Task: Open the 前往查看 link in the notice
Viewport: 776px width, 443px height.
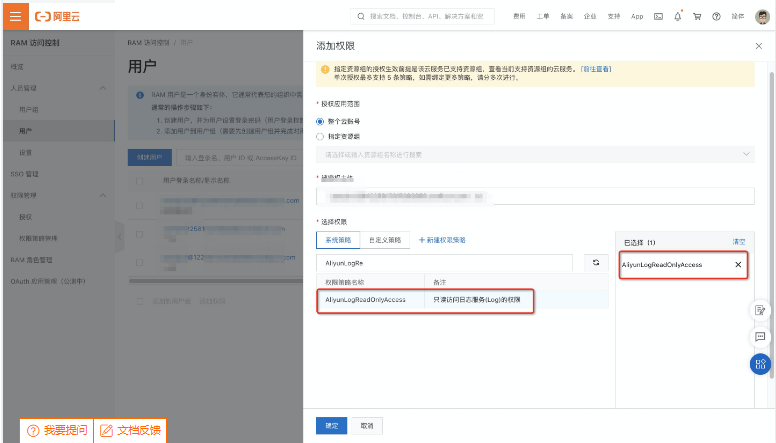Action: (596, 69)
